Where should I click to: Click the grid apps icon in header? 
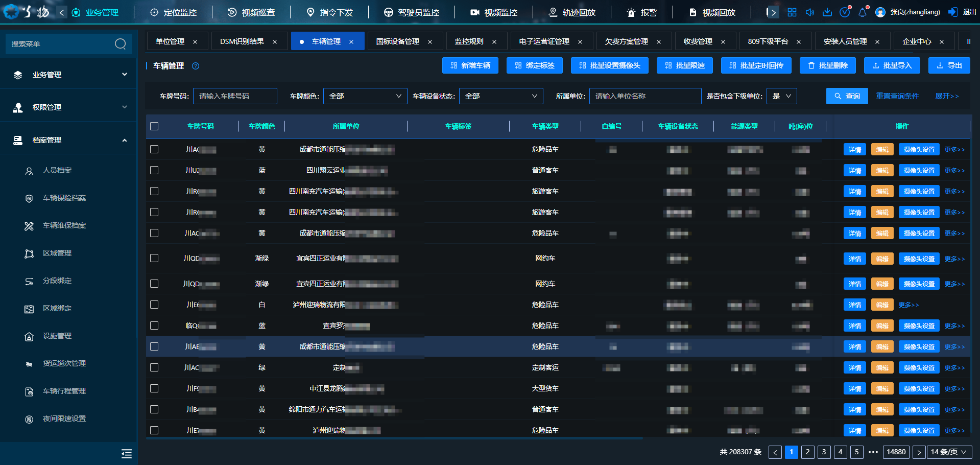(x=792, y=12)
